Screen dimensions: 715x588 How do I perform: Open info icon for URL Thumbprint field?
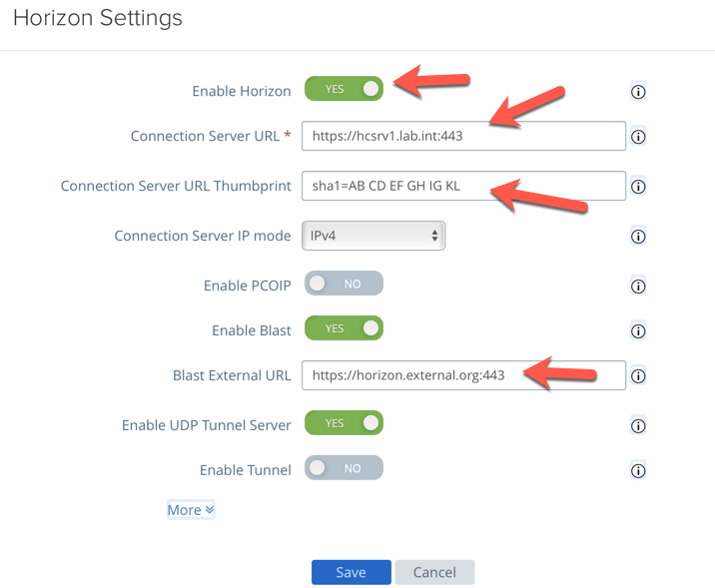point(639,186)
